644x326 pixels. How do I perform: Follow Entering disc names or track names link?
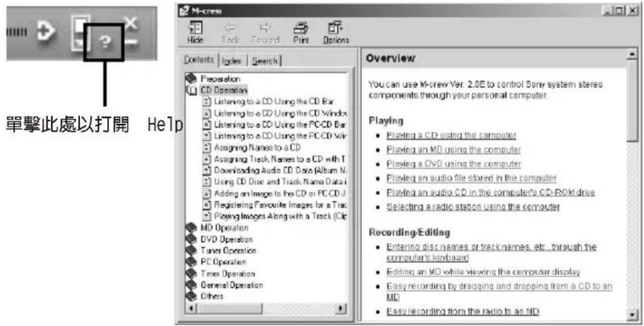click(491, 252)
